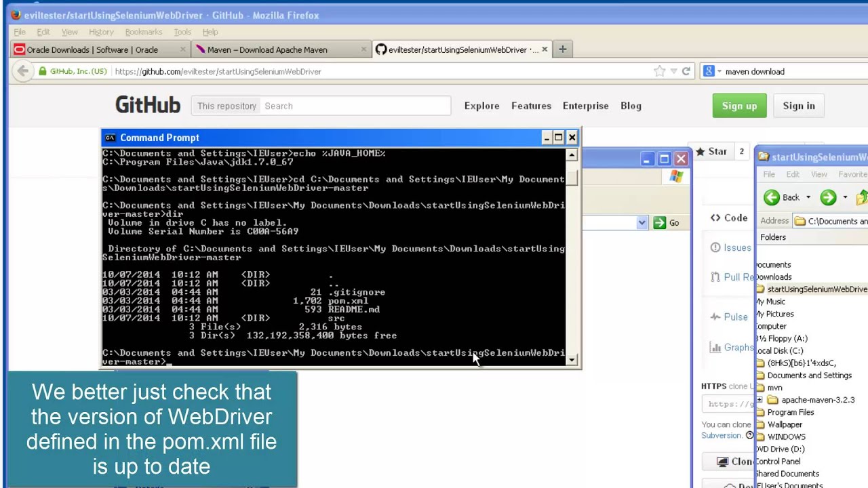The width and height of the screenshot is (868, 488).
Task: Click the GitHub logo
Action: click(x=148, y=105)
